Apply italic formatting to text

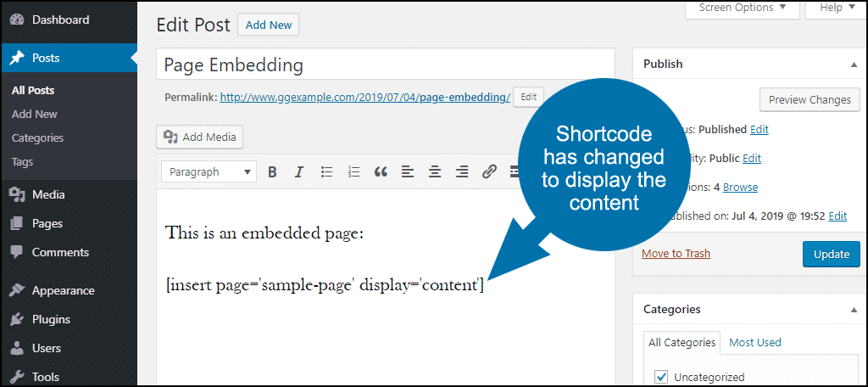[x=298, y=172]
